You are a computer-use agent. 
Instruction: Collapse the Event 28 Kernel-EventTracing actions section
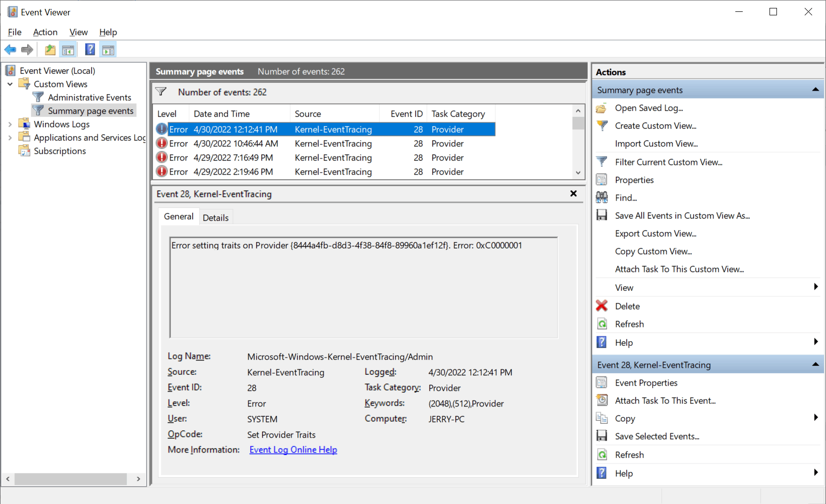click(x=815, y=364)
